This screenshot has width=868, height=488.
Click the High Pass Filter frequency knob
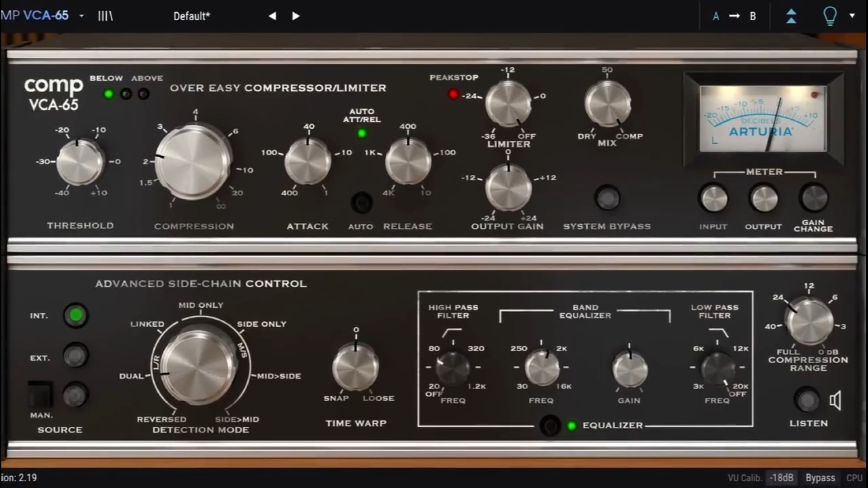(453, 368)
